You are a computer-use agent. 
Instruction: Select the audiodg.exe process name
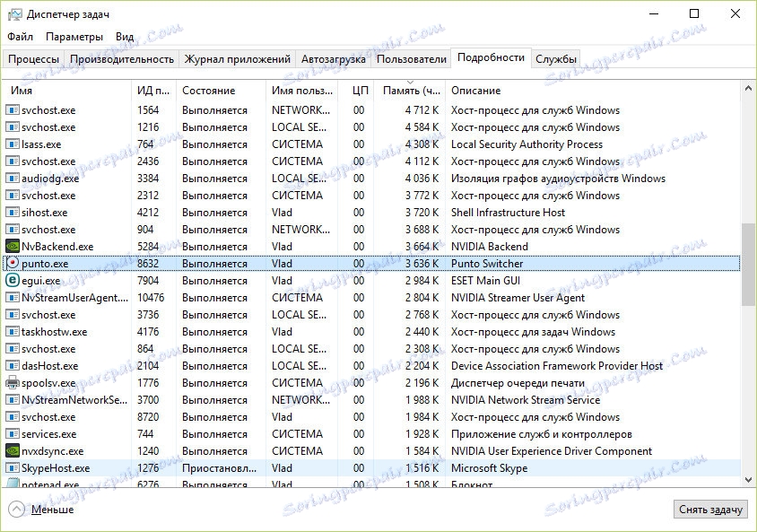click(50, 179)
